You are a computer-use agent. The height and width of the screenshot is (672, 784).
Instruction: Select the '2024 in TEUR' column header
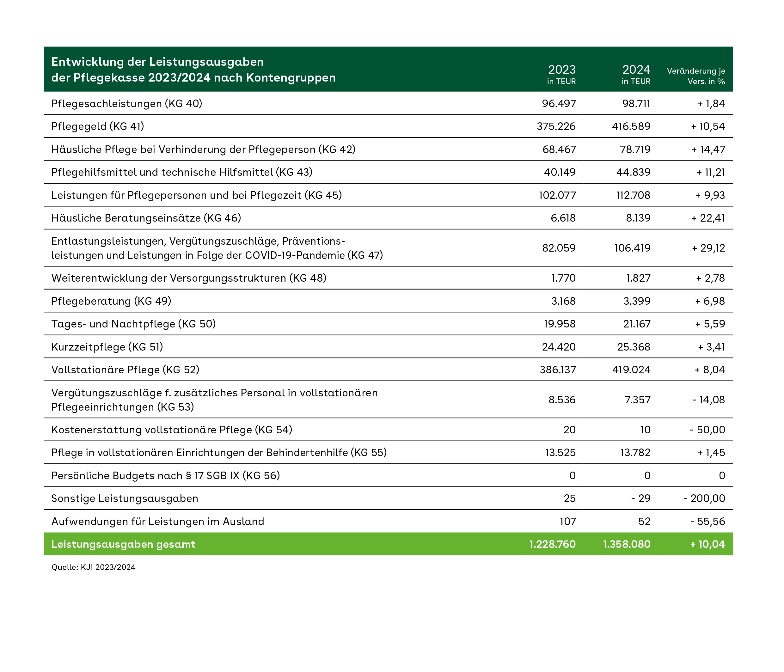tap(636, 75)
